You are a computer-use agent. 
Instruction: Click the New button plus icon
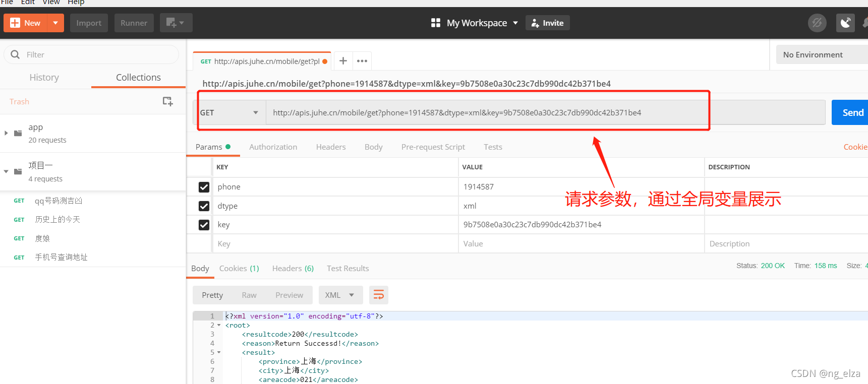(15, 23)
